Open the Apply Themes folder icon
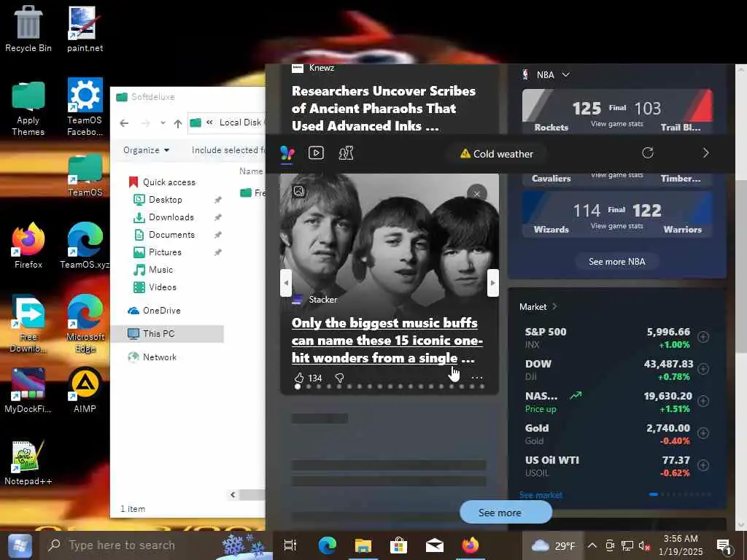The height and width of the screenshot is (560, 747). tap(28, 108)
